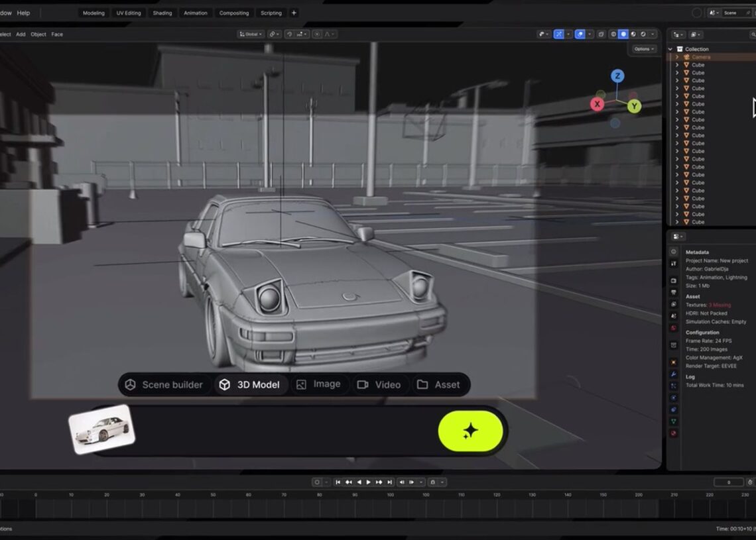This screenshot has height=540, width=756.
Task: Open the viewport object visibility dropdown
Action: [x=543, y=34]
